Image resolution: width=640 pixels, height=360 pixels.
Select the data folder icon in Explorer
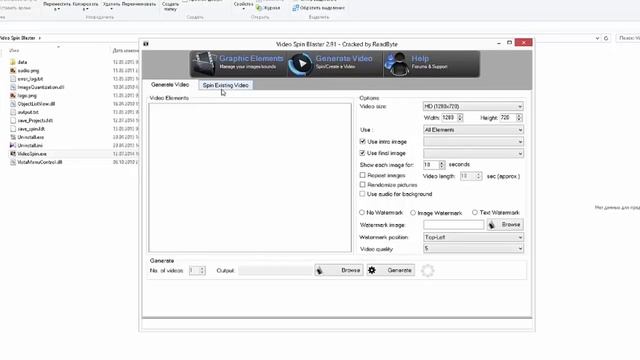pyautogui.click(x=13, y=62)
